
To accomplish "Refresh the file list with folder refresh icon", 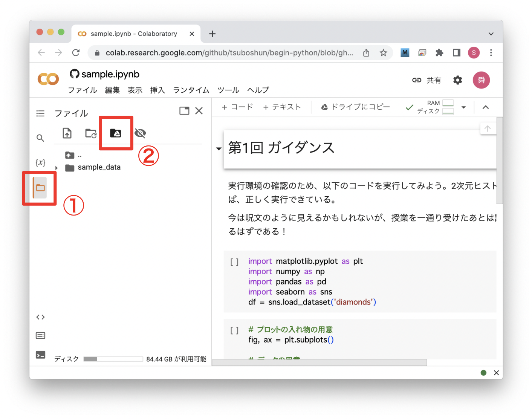I will [91, 133].
